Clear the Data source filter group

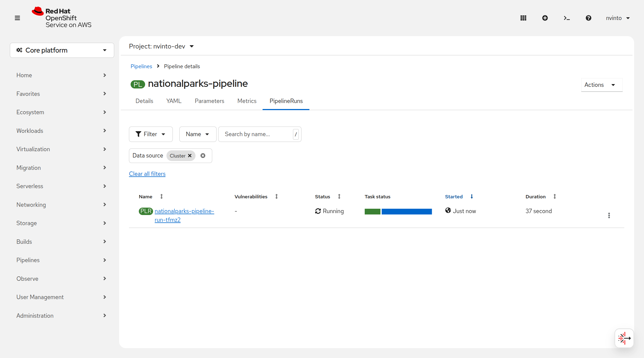[x=203, y=156]
